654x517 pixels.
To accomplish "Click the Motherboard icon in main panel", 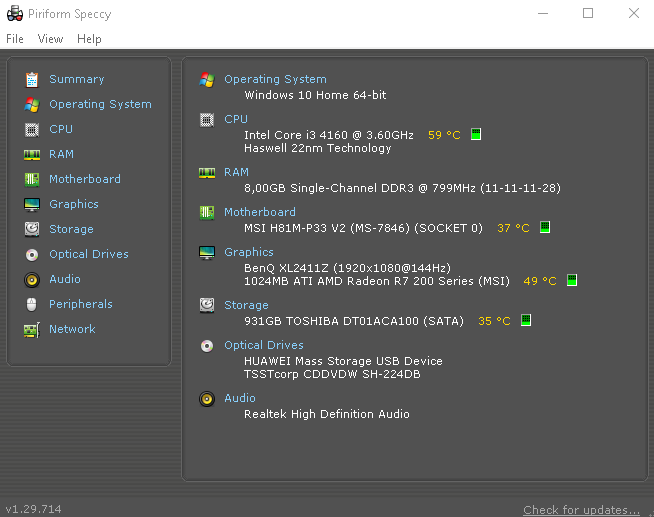I will (x=207, y=213).
